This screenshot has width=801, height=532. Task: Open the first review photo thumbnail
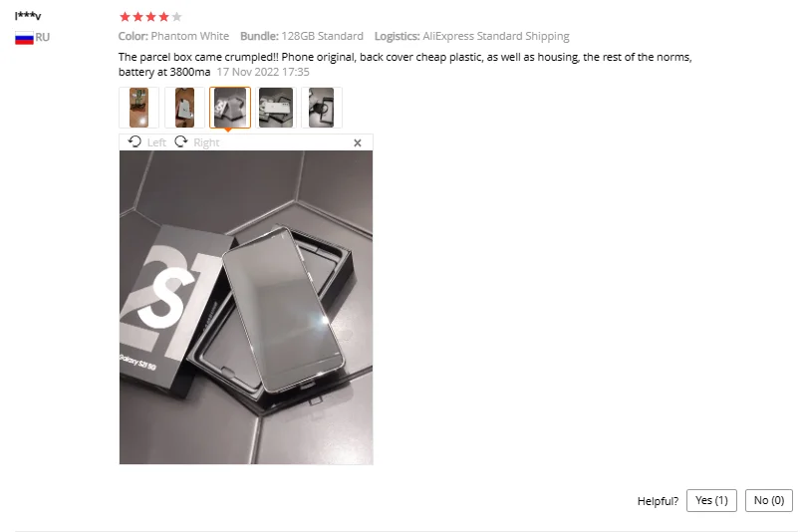tap(138, 108)
